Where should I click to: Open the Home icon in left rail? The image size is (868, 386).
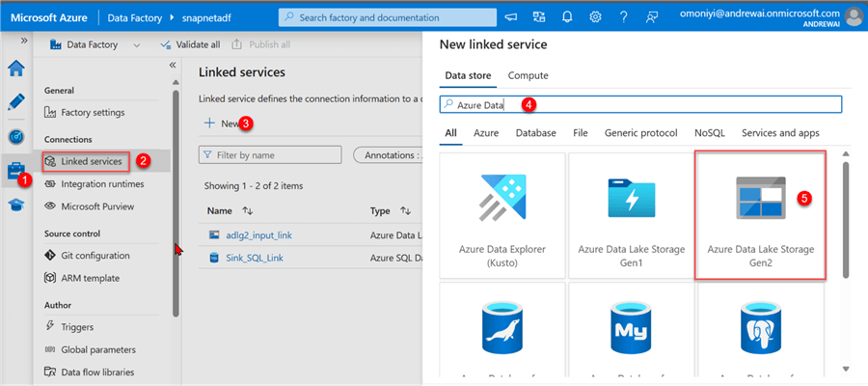tap(15, 68)
